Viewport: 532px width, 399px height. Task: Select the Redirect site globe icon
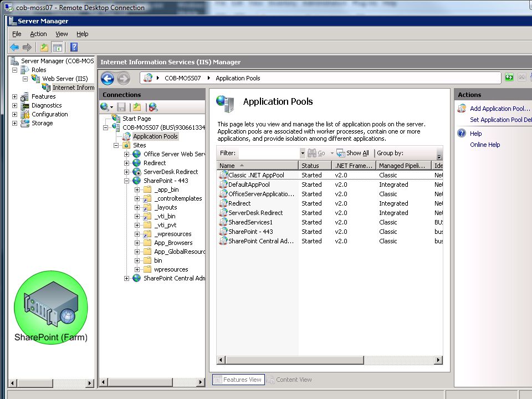[x=137, y=163]
